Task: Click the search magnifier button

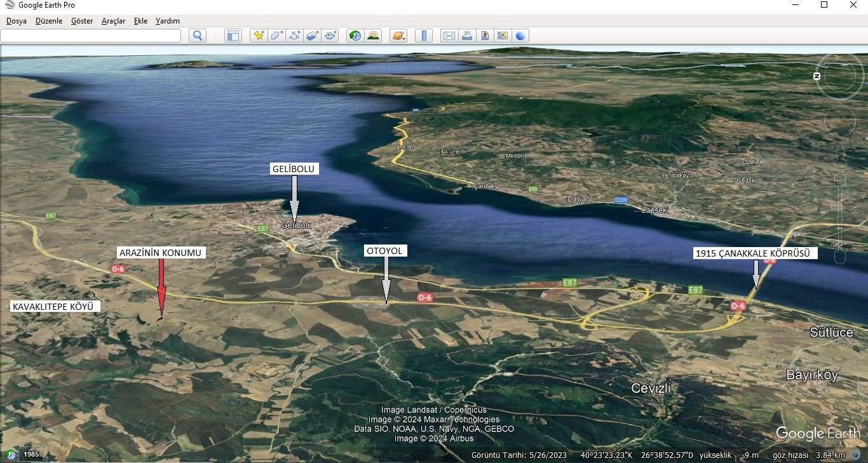Action: coord(198,36)
